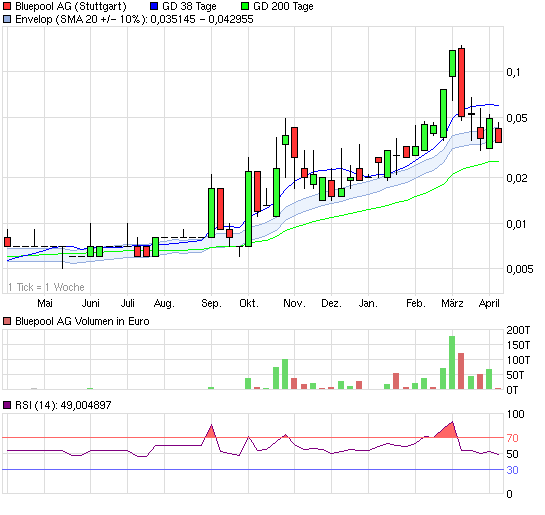
Task: Click the Feb. month label
Action: click(x=416, y=303)
